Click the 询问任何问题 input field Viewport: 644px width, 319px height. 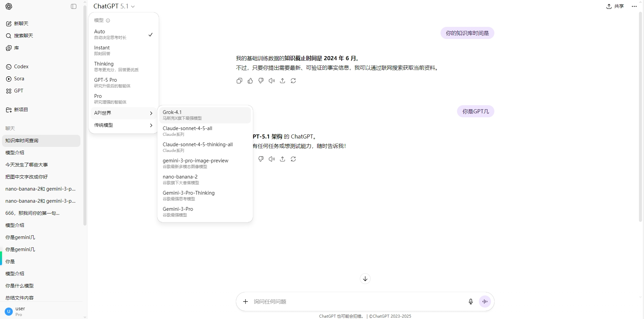tap(336, 302)
